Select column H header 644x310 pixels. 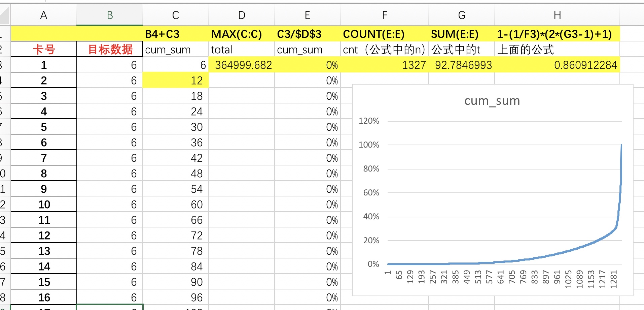[x=557, y=15]
